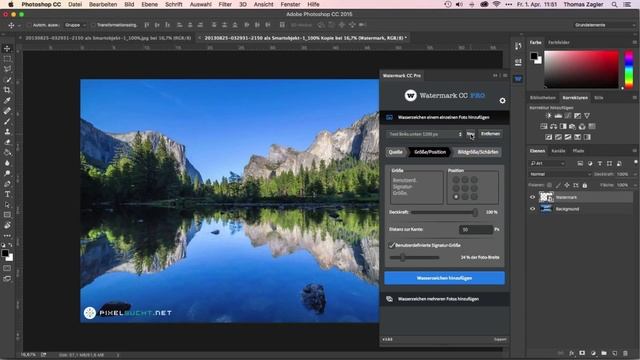Viewport: 640px width, 360px height.
Task: Open the Watermark CC Pro settings gear
Action: point(502,100)
